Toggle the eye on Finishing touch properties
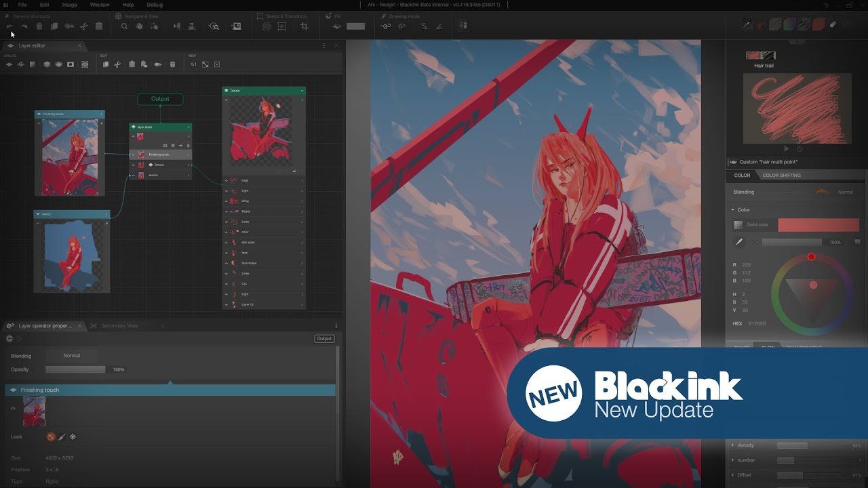The width and height of the screenshot is (868, 488). (x=13, y=409)
